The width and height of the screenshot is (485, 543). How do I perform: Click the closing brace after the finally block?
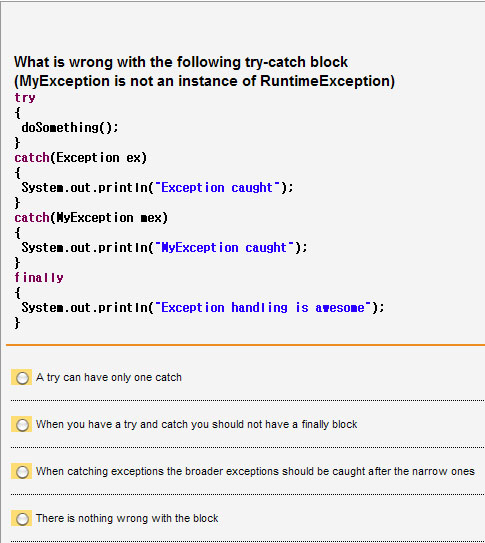pyautogui.click(x=17, y=323)
